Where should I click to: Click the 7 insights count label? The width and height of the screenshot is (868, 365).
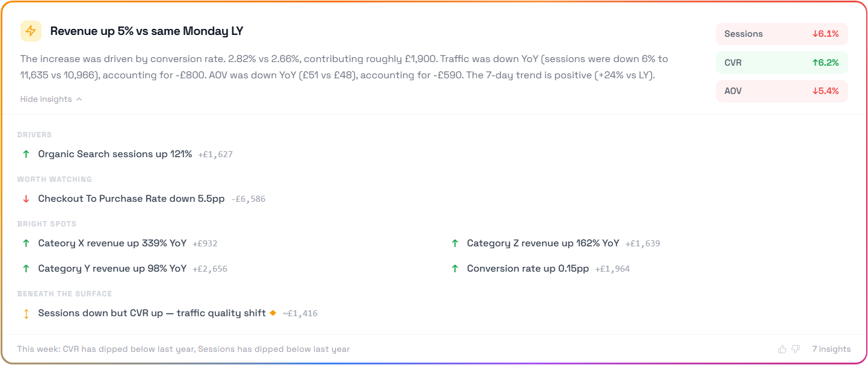(x=831, y=349)
